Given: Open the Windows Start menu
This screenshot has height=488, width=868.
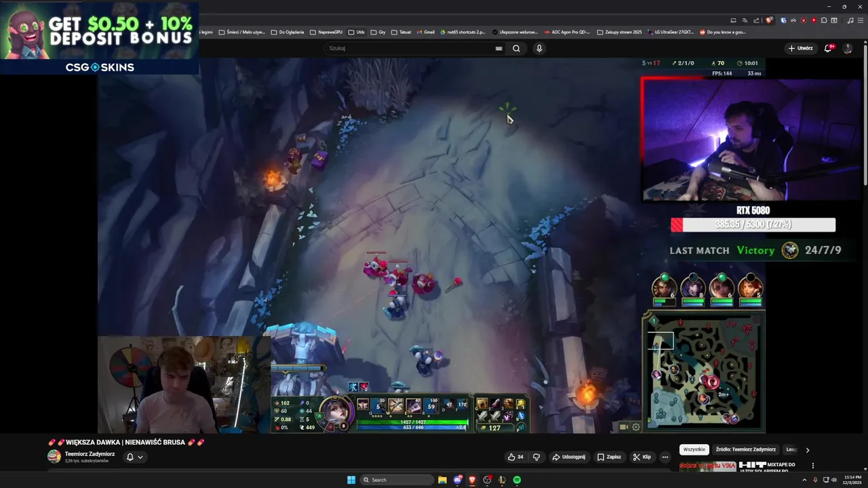Looking at the screenshot, I should point(351,480).
